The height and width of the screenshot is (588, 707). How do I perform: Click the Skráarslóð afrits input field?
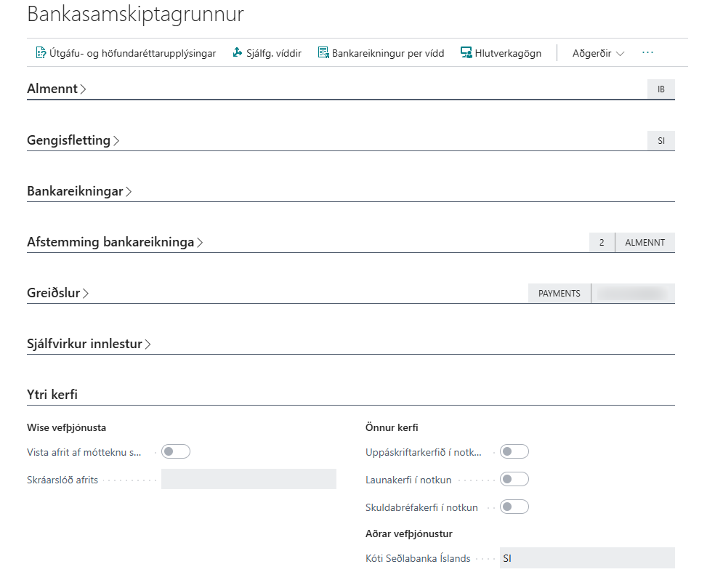tap(249, 479)
